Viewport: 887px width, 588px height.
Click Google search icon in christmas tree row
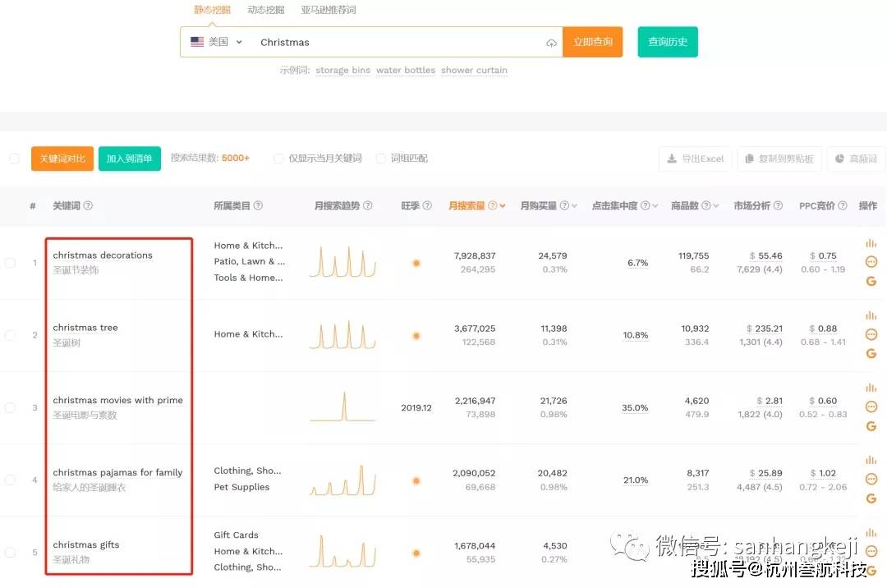[871, 353]
